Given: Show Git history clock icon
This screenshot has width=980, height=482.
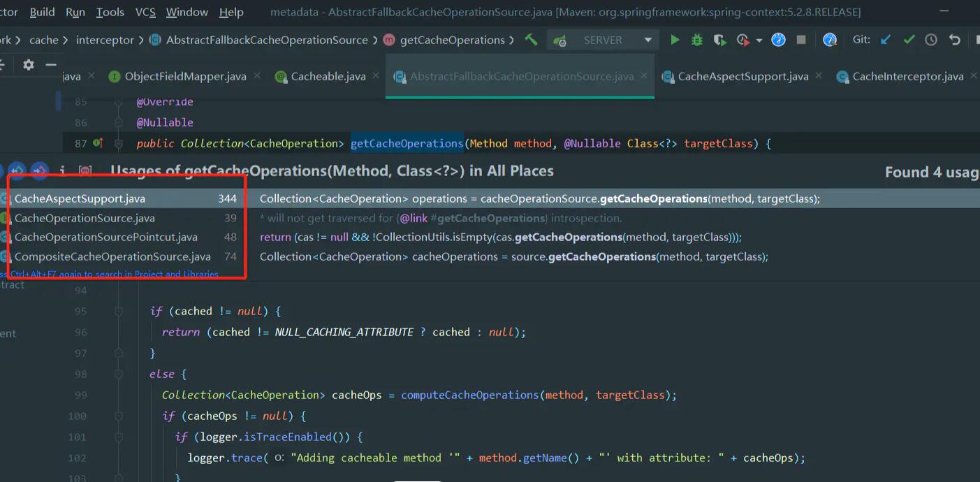Looking at the screenshot, I should click(931, 40).
